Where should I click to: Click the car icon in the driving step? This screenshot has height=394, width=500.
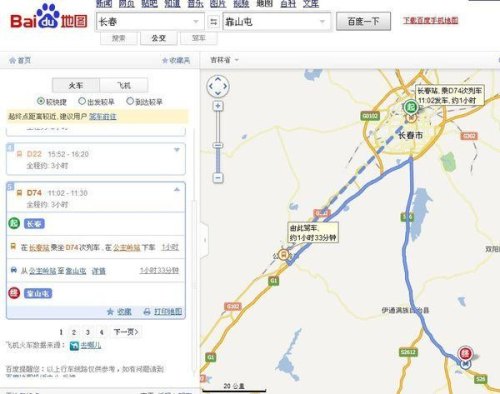pyautogui.click(x=14, y=270)
